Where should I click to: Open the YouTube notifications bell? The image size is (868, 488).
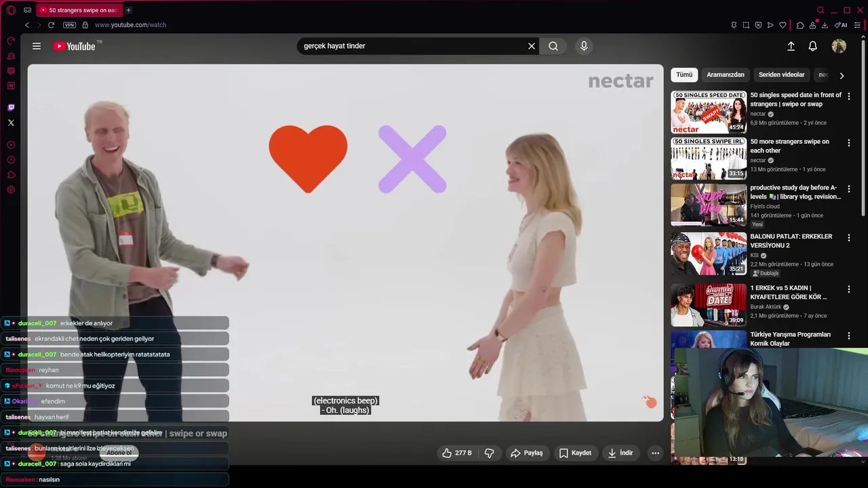(812, 46)
